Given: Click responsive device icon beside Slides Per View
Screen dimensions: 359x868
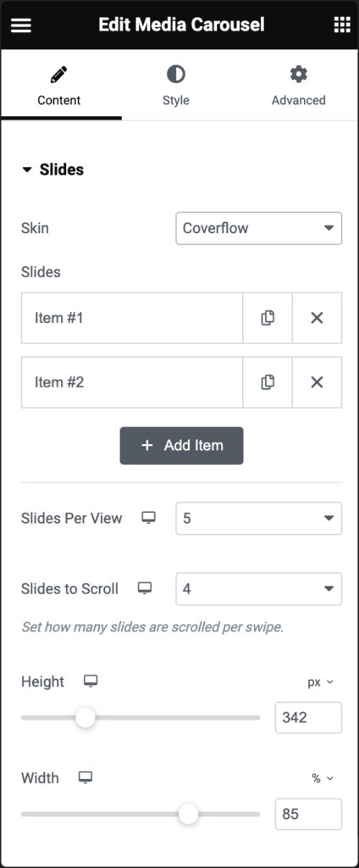Looking at the screenshot, I should pos(148,518).
